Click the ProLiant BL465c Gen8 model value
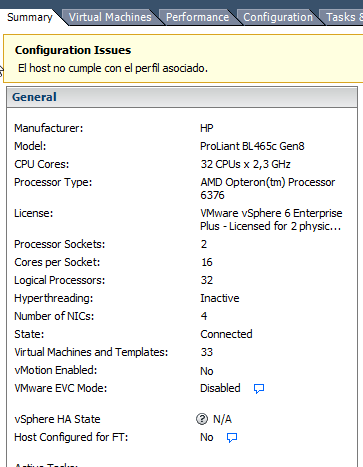363x467 pixels. (252, 146)
